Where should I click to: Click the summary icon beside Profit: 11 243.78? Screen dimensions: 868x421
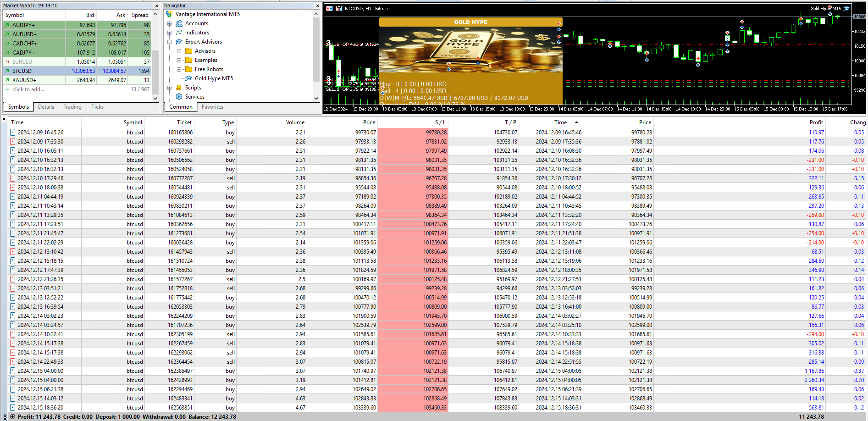[13, 417]
